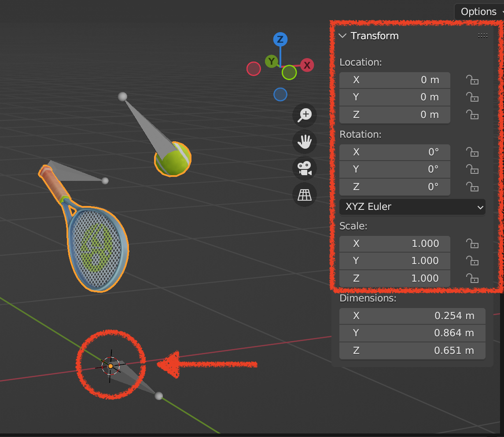Toggle camera view with camera icon

[x=305, y=168]
